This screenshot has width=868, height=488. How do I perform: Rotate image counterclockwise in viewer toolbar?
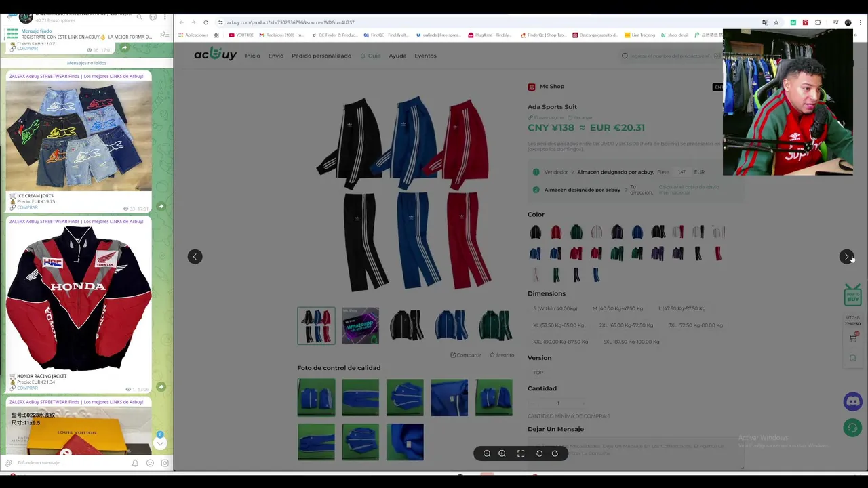tap(540, 453)
